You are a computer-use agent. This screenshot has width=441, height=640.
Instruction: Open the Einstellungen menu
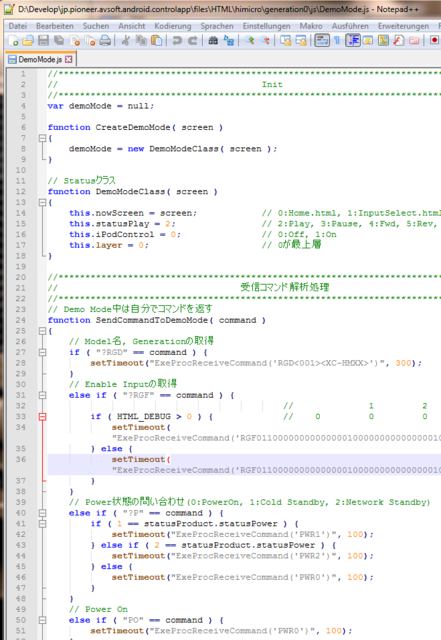(267, 26)
